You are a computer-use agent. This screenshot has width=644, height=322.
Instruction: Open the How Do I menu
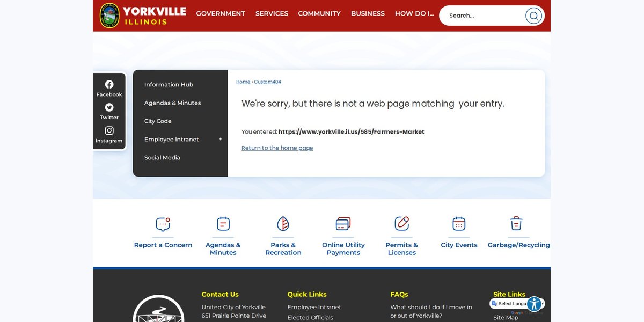(x=414, y=14)
